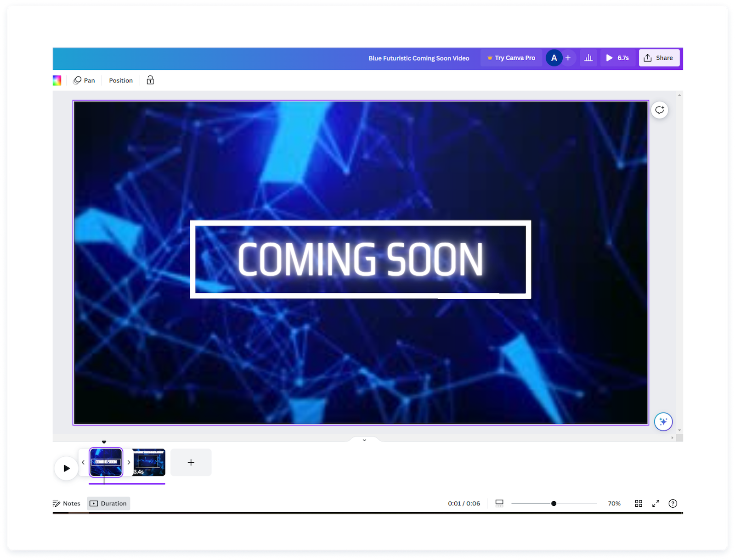The height and width of the screenshot is (560, 735).
Task: Toggle the lock icon in toolbar
Action: pyautogui.click(x=150, y=81)
